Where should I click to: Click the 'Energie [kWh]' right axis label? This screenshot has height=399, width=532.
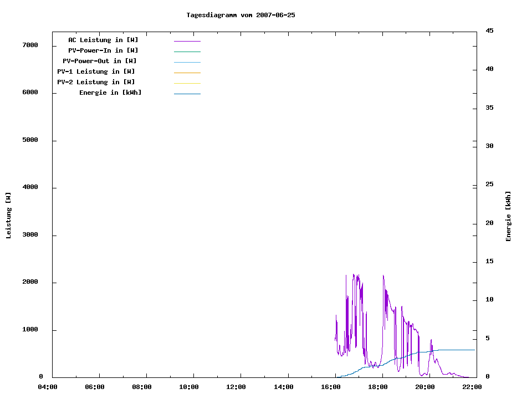pos(508,216)
